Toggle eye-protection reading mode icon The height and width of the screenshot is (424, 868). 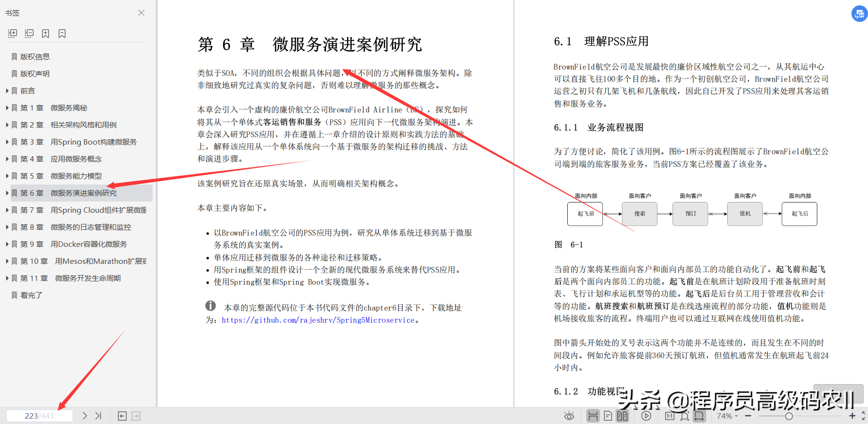(x=569, y=416)
